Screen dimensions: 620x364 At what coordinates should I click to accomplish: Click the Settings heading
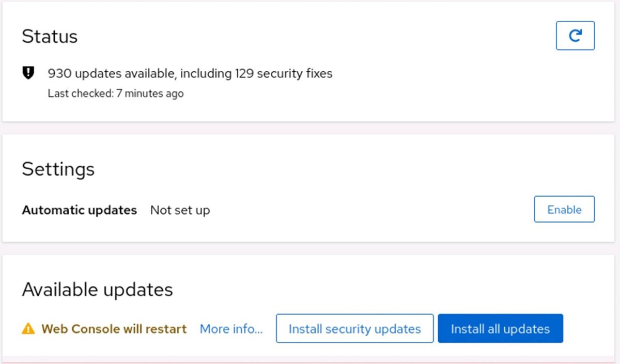(x=58, y=169)
